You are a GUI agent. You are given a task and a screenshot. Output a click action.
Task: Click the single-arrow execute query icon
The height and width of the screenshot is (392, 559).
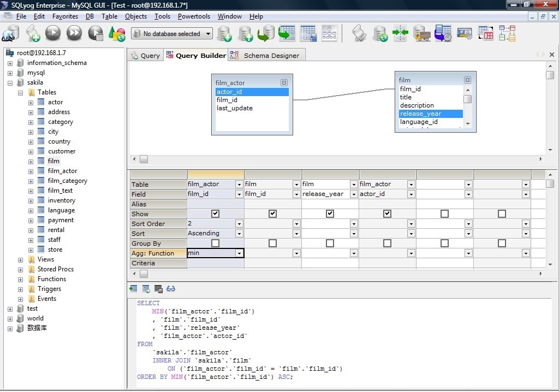point(53,34)
